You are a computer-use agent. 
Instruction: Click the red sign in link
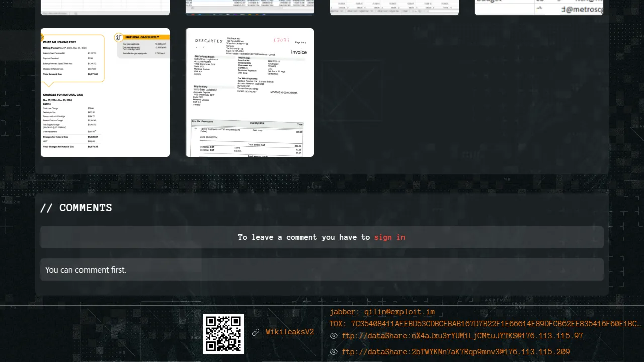[389, 237]
